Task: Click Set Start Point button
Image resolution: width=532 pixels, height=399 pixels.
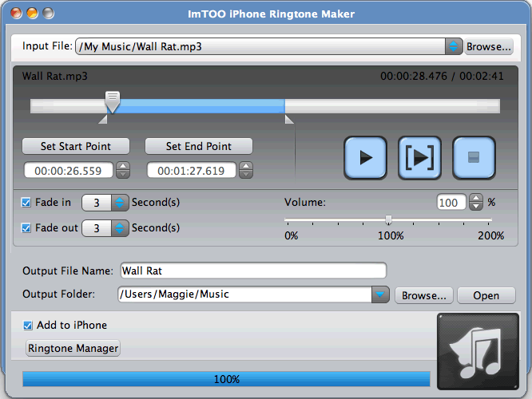Action: 76,146
